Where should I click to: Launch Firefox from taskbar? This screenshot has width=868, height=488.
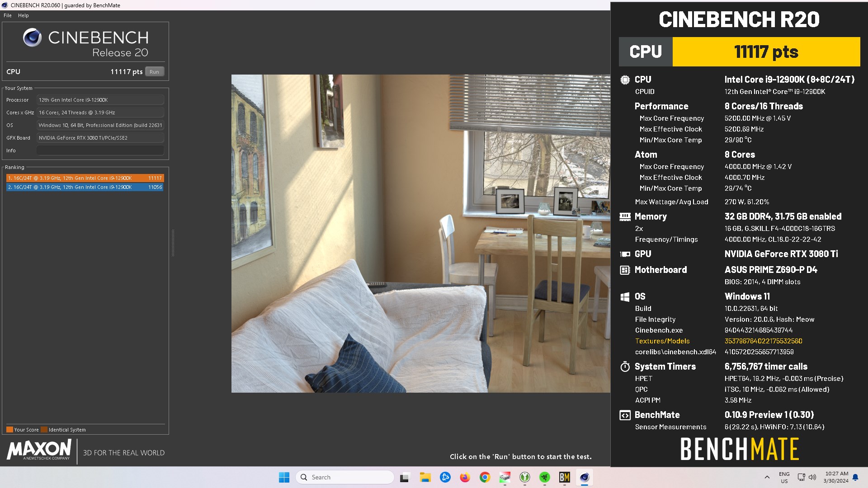[x=465, y=477]
